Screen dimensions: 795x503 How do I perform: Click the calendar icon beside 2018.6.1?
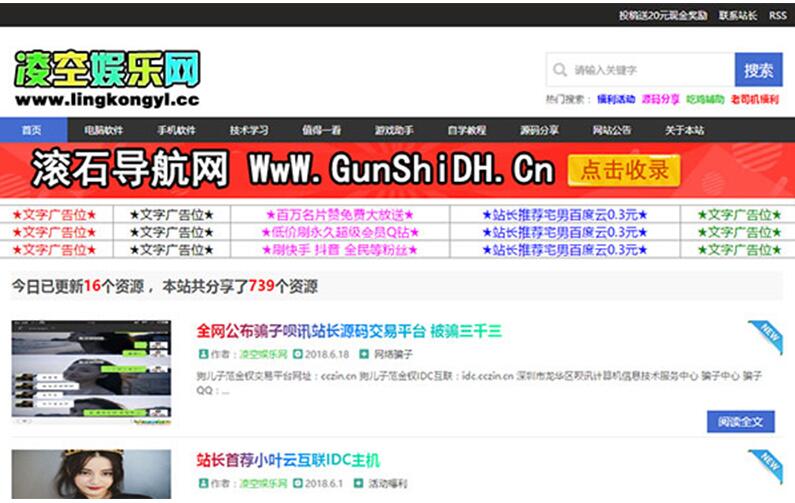click(x=297, y=483)
